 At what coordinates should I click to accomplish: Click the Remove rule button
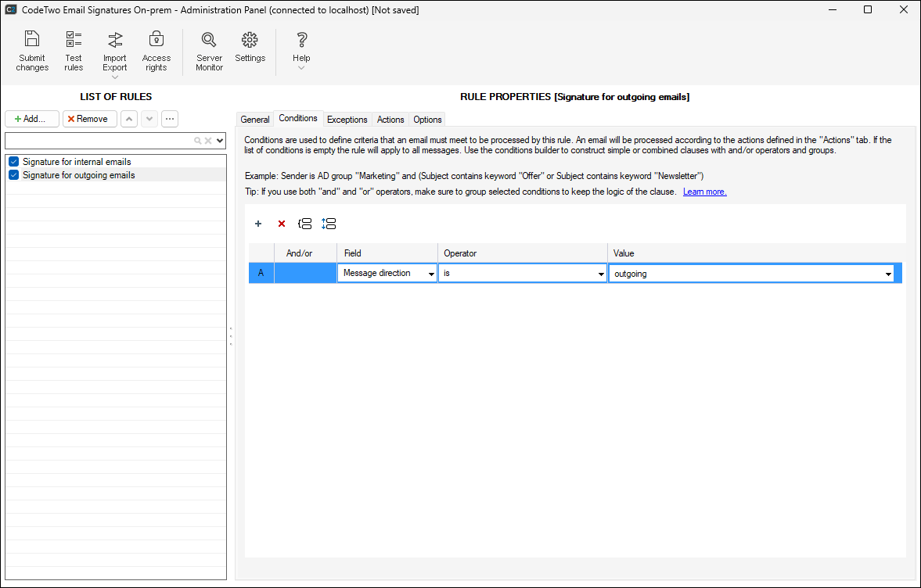(89, 119)
